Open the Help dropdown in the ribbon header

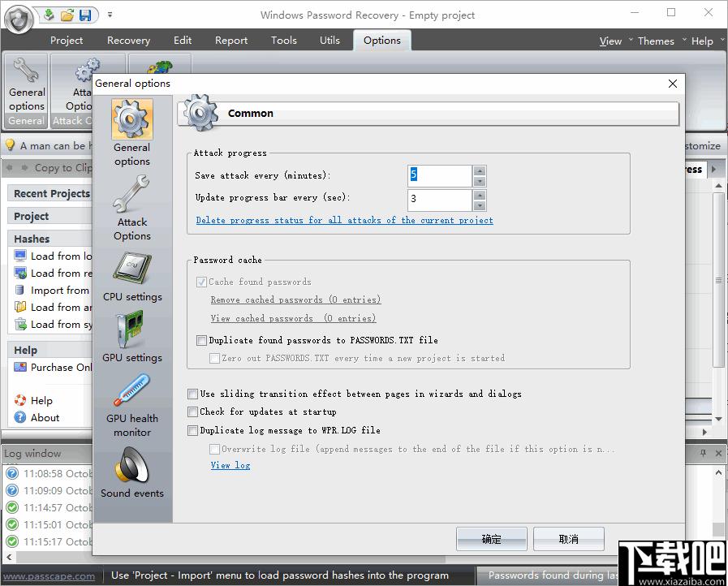702,41
